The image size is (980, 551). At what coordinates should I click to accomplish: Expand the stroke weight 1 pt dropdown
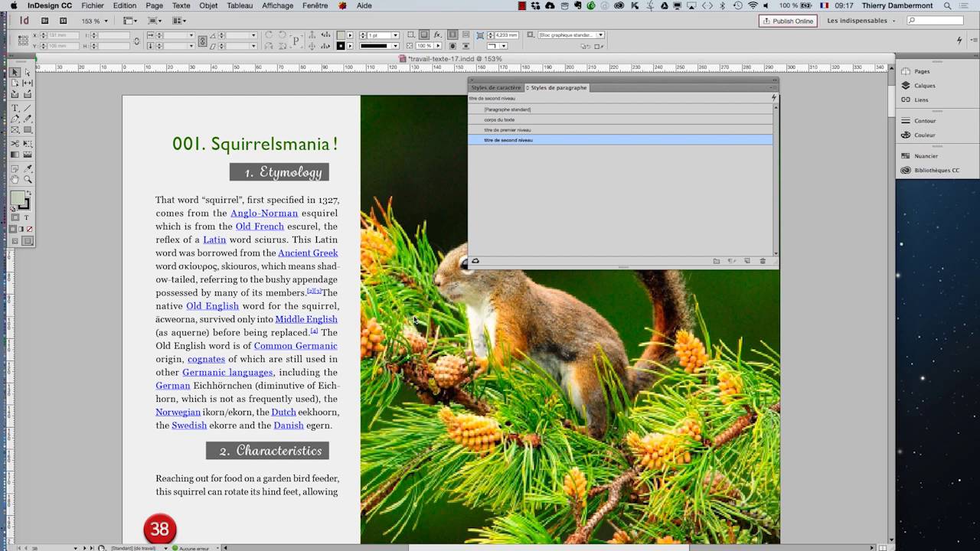pyautogui.click(x=395, y=35)
